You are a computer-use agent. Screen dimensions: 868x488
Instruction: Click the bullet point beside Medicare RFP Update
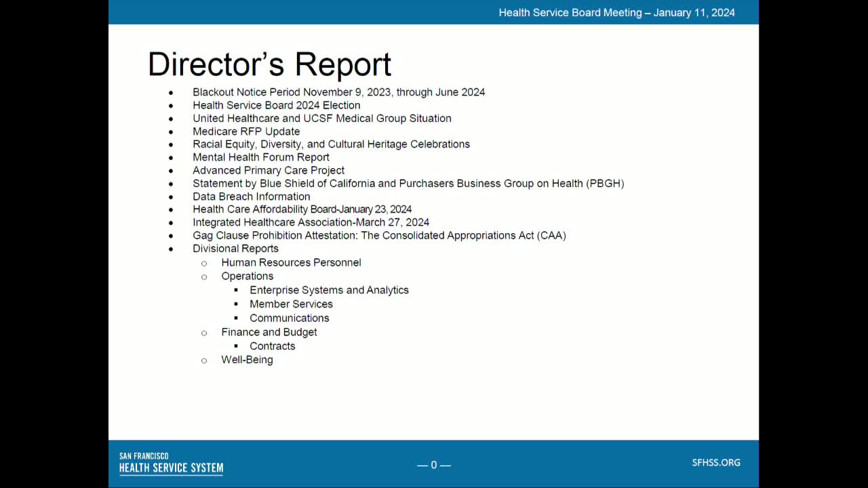(x=171, y=131)
